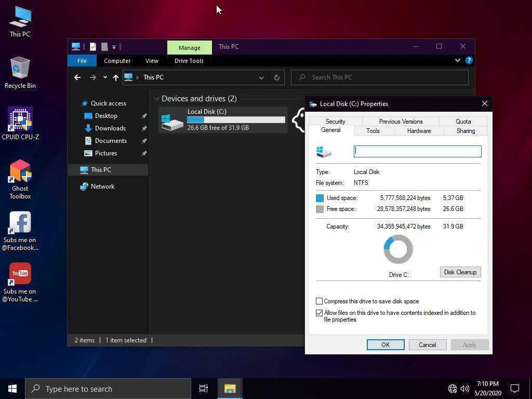This screenshot has height=399, width=532.
Task: Select the Recycle Bin desktop icon
Action: 20,73
